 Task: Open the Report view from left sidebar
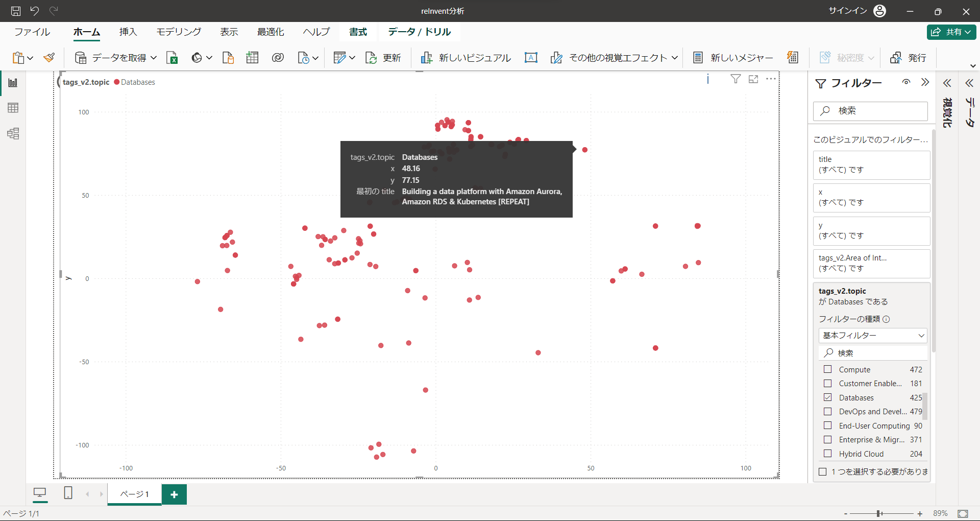click(x=13, y=83)
